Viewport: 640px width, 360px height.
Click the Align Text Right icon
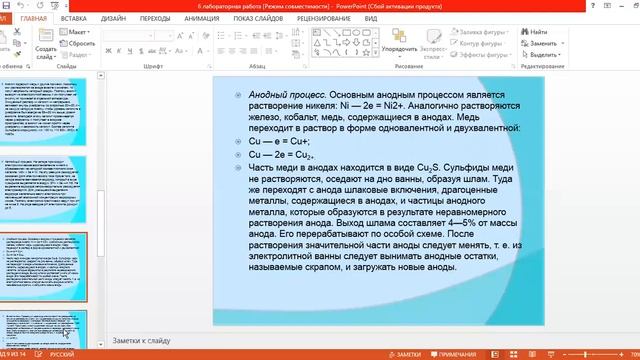(x=243, y=51)
